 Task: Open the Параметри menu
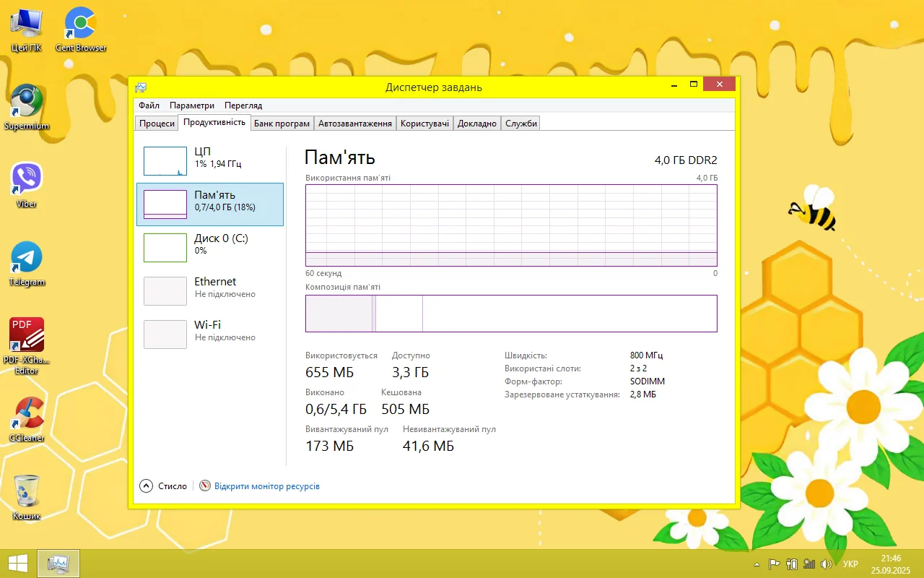pos(192,105)
